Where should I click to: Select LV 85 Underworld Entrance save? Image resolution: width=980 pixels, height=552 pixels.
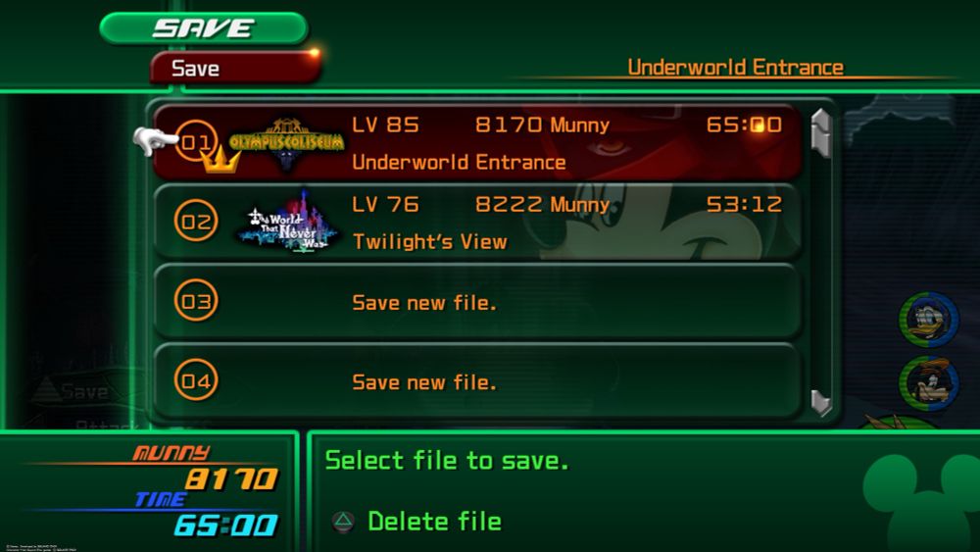pyautogui.click(x=477, y=142)
